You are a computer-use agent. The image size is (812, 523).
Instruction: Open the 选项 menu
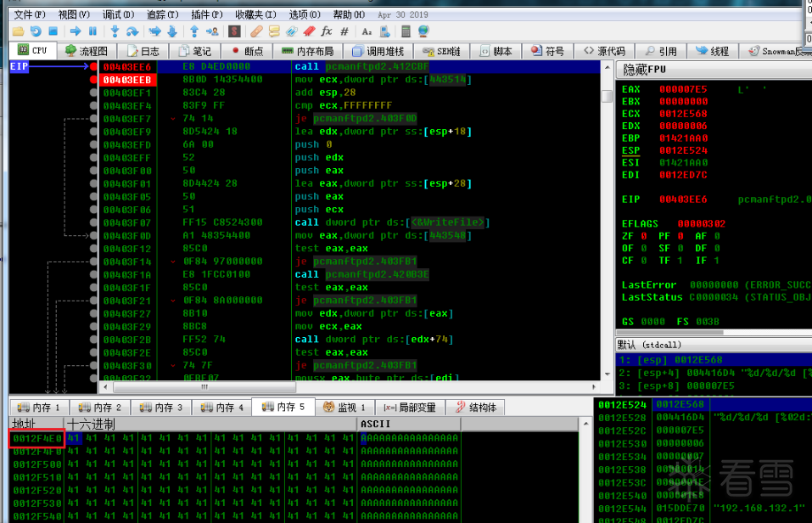point(305,14)
